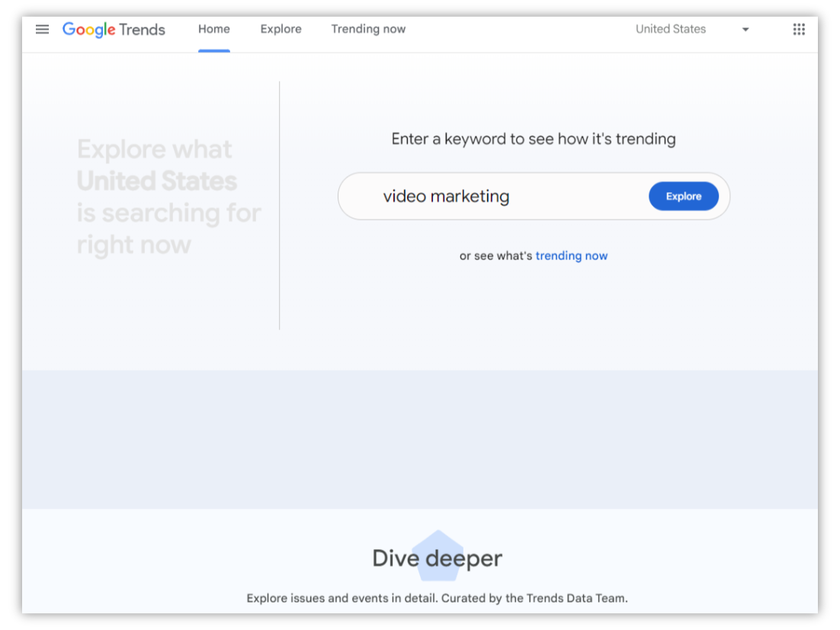Click the empty blue-gray banner section
840x630 pixels.
click(419, 439)
